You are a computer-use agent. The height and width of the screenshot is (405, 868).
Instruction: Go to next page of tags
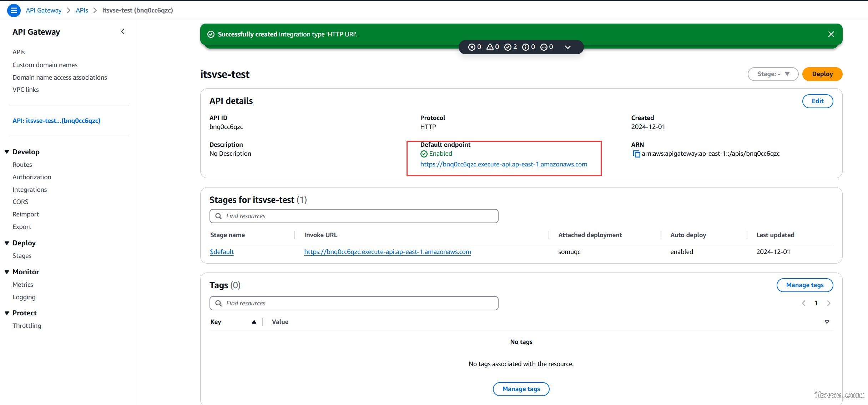tap(828, 303)
